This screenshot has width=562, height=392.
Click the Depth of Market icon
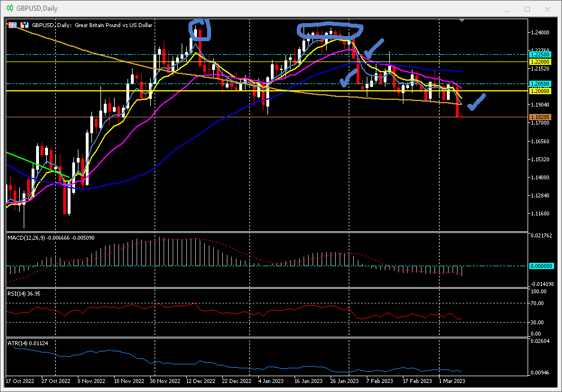24,25
